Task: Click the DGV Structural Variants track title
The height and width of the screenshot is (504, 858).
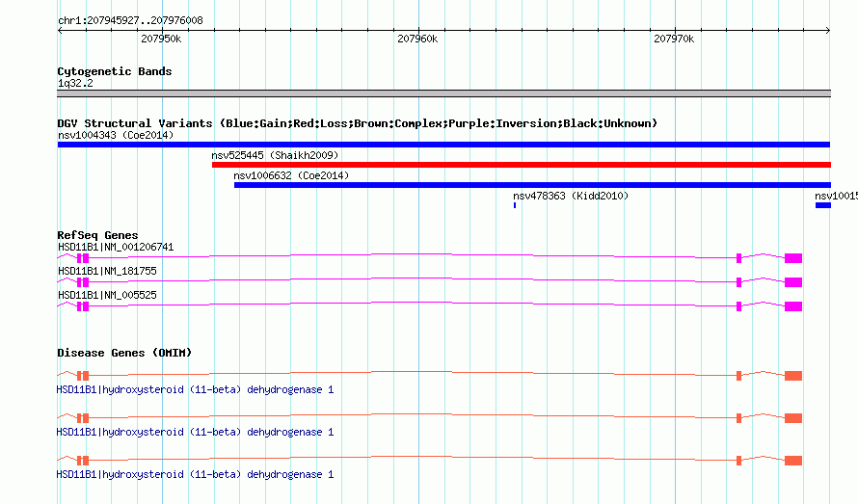Action: [x=358, y=123]
